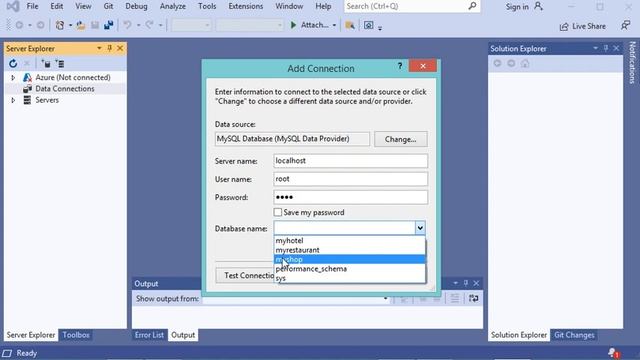Click the User name input field
The image size is (640, 360).
pyautogui.click(x=351, y=179)
